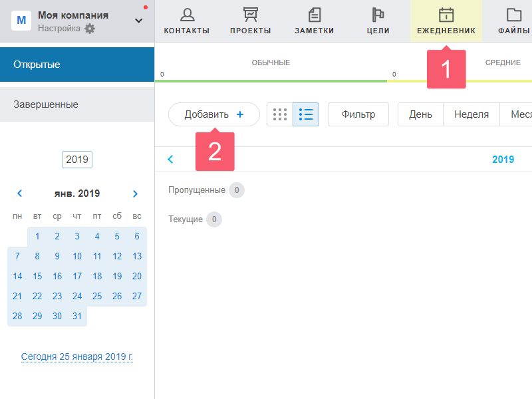This screenshot has height=399, width=532.
Task: Click the Средние priority progress bar
Action: [460, 81]
